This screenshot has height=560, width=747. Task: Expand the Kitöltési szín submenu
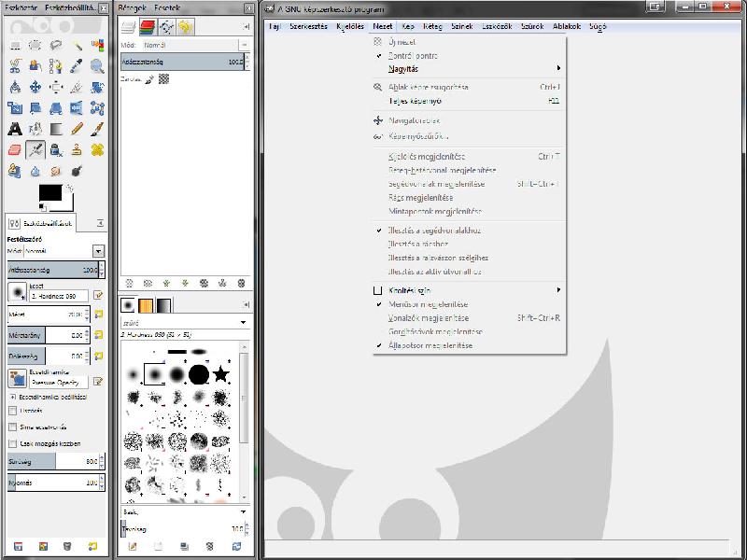coord(467,290)
